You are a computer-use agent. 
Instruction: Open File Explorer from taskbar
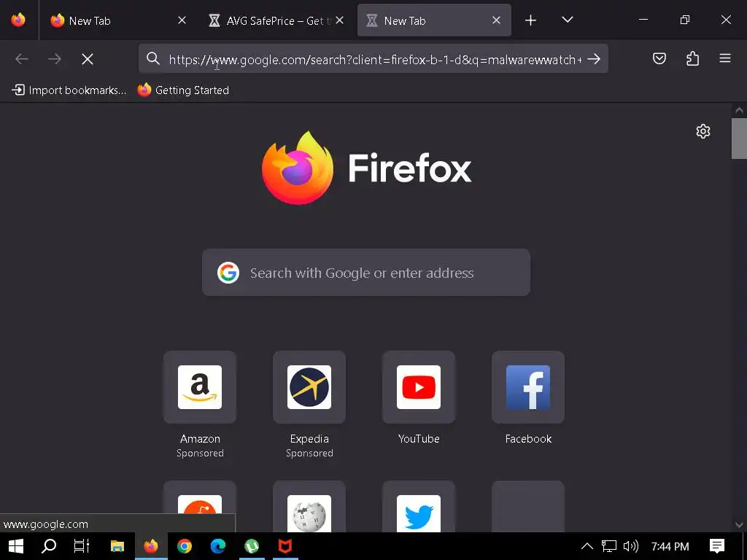tap(117, 546)
